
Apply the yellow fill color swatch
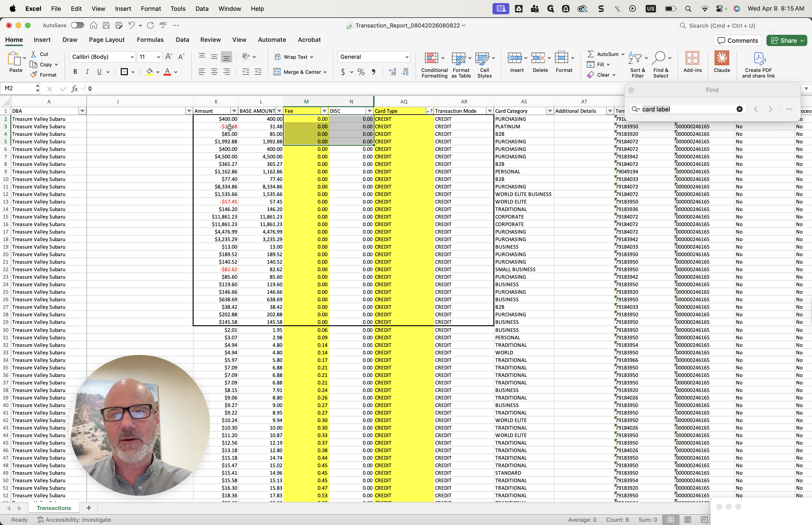click(149, 72)
